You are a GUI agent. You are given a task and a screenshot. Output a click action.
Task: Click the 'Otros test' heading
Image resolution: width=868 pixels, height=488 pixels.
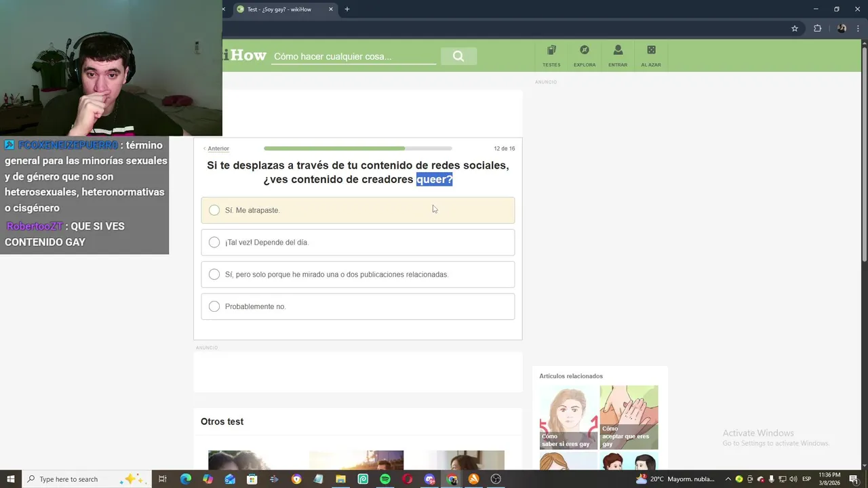click(x=222, y=422)
